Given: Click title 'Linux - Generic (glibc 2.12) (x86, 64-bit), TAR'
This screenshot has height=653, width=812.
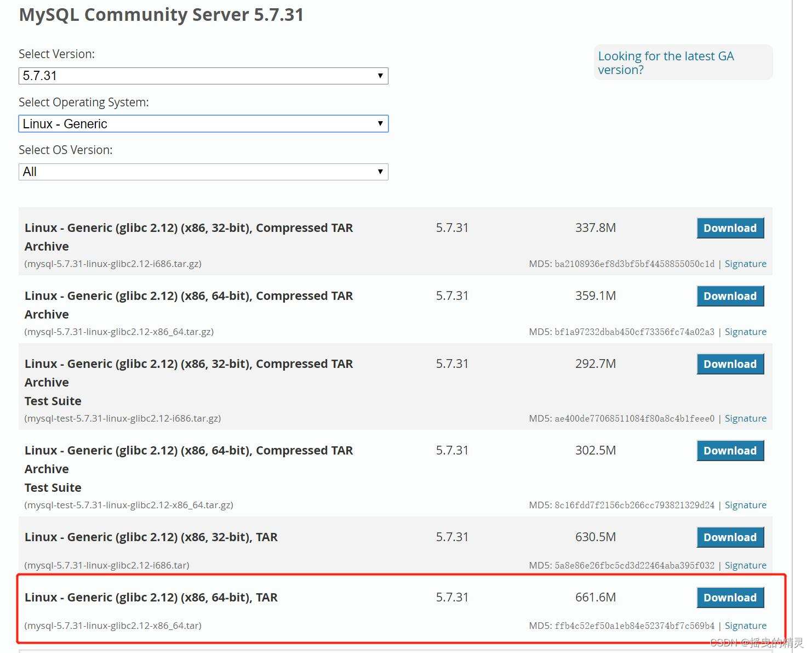Looking at the screenshot, I should tap(151, 598).
